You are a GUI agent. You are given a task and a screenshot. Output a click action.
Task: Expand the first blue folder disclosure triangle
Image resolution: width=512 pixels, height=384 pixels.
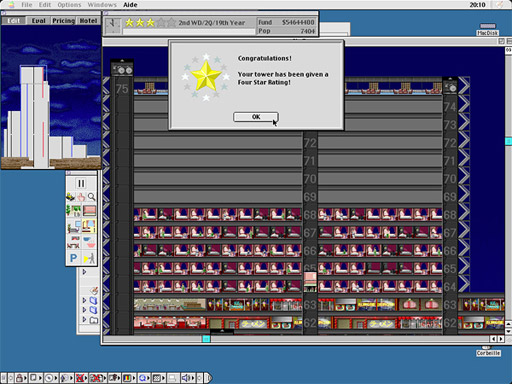click(84, 300)
